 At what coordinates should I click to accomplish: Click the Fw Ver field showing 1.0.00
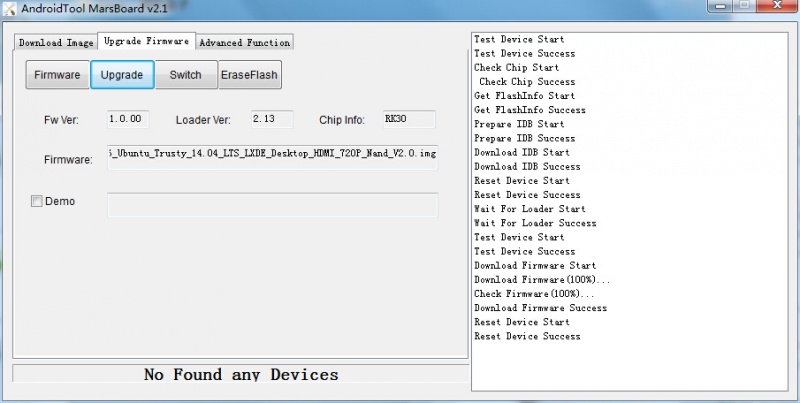pos(128,119)
